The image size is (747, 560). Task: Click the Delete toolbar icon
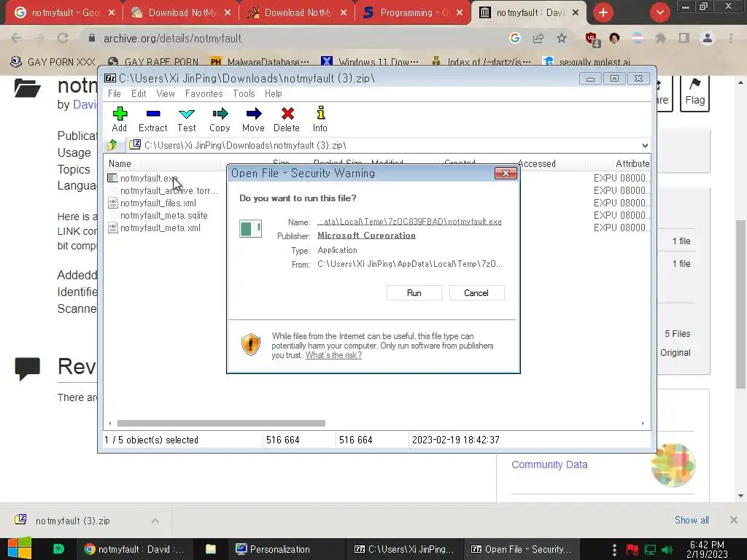(x=287, y=119)
